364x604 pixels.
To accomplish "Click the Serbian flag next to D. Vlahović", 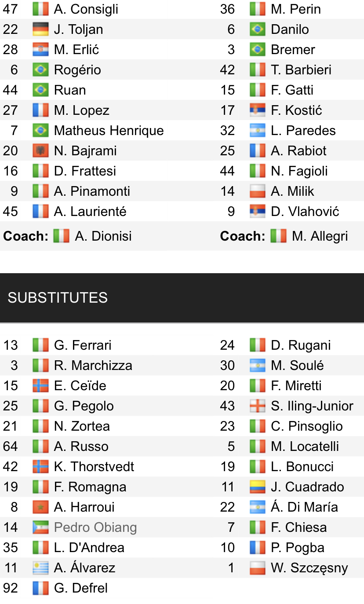I will click(x=257, y=212).
